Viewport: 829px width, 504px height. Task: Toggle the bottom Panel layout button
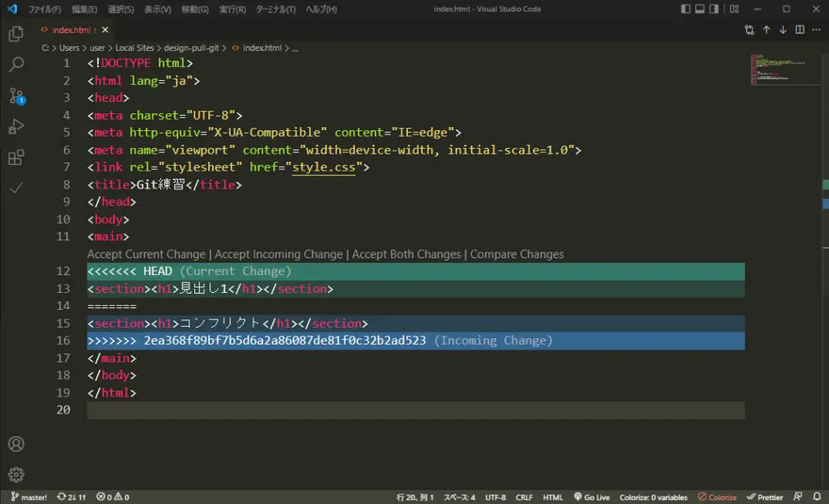coord(700,9)
